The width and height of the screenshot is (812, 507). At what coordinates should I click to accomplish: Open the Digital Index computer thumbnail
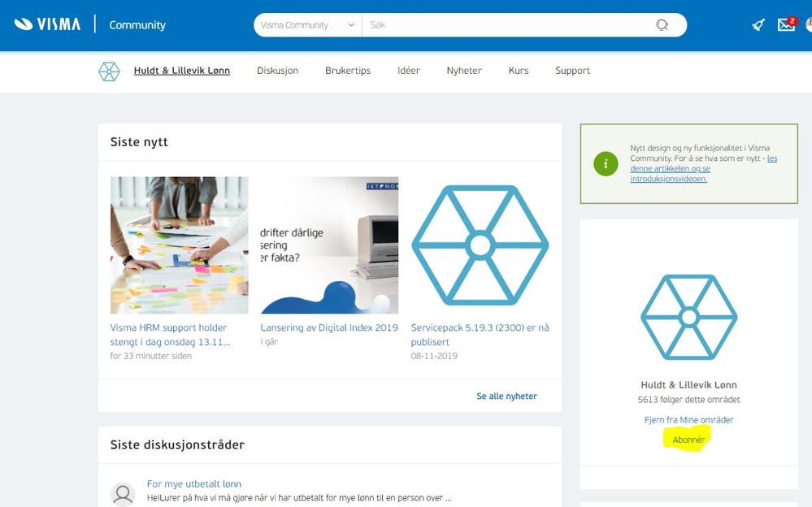[329, 245]
